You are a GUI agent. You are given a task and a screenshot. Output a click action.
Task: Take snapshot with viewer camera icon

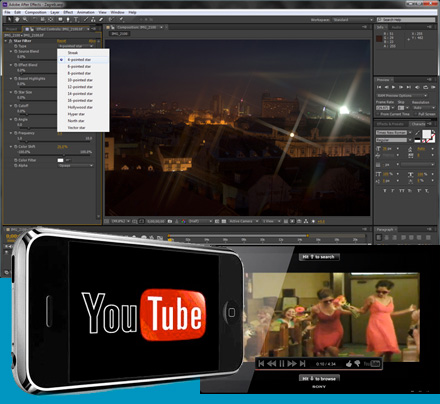(x=170, y=221)
